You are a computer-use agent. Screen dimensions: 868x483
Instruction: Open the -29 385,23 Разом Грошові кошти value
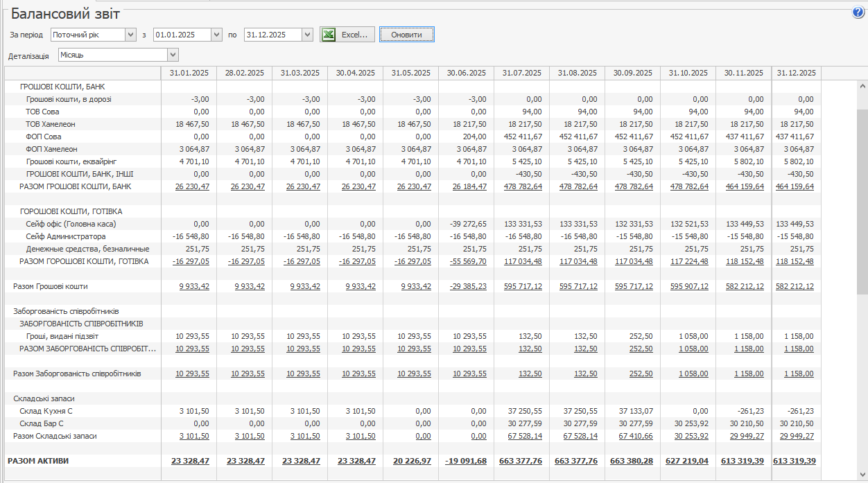tap(468, 286)
